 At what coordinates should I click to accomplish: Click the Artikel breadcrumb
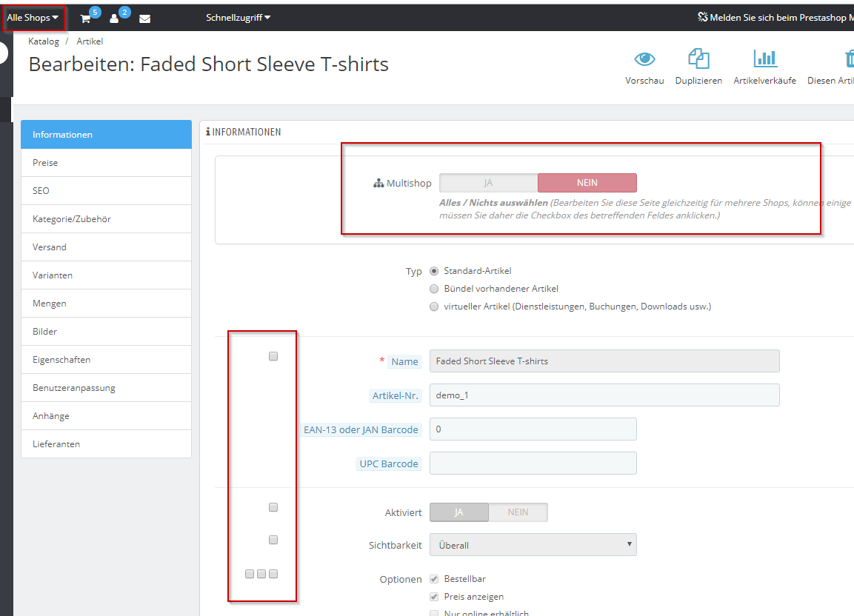(x=90, y=41)
